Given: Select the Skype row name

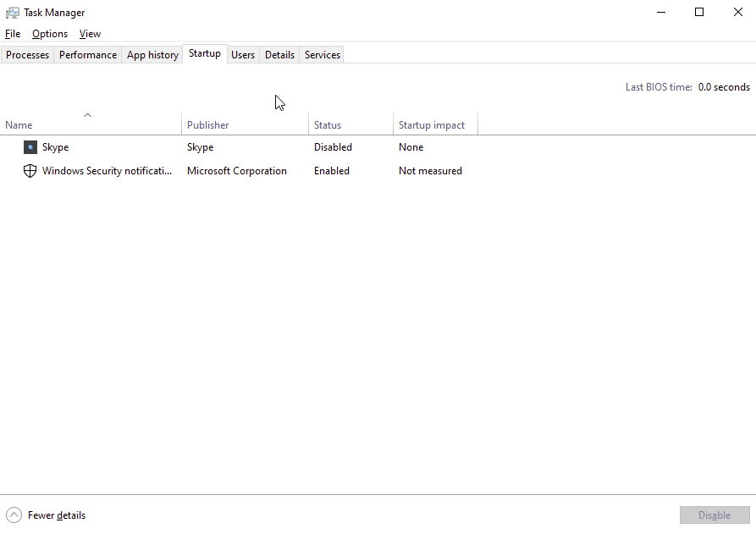Looking at the screenshot, I should [55, 147].
